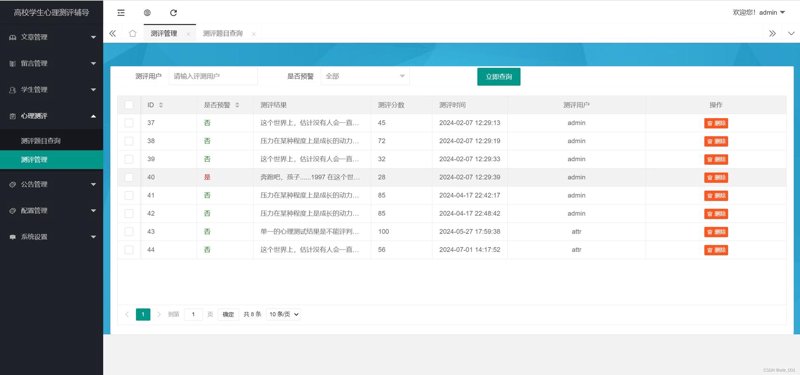Image resolution: width=800 pixels, height=375 pixels.
Task: Select page 1 in pagination
Action: [x=143, y=314]
